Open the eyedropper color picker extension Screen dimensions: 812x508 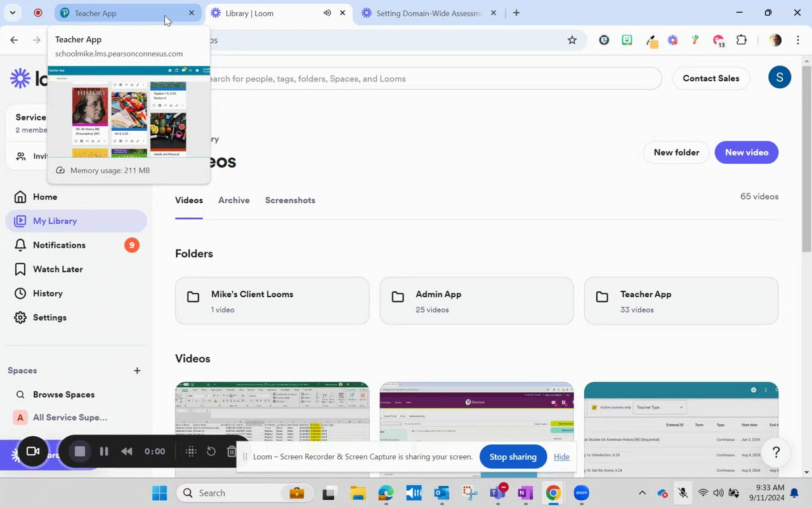tap(651, 41)
